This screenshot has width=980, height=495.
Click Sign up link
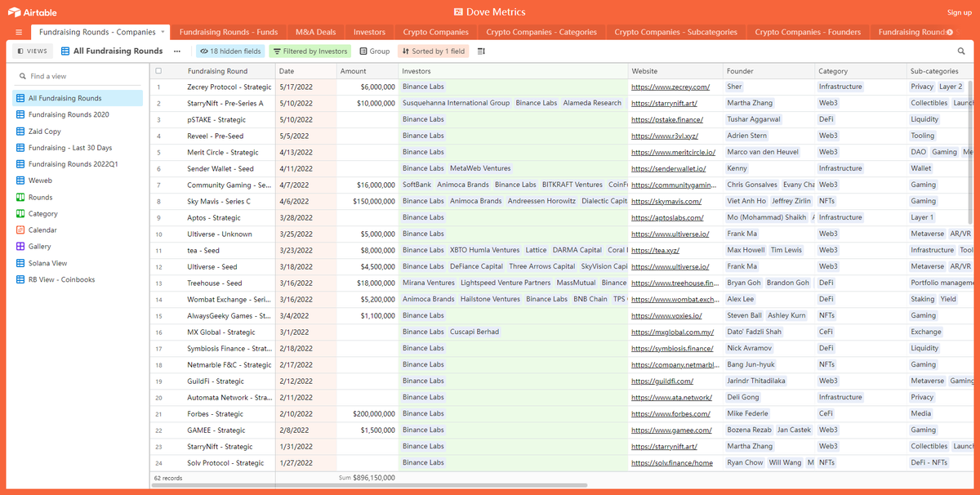click(960, 12)
